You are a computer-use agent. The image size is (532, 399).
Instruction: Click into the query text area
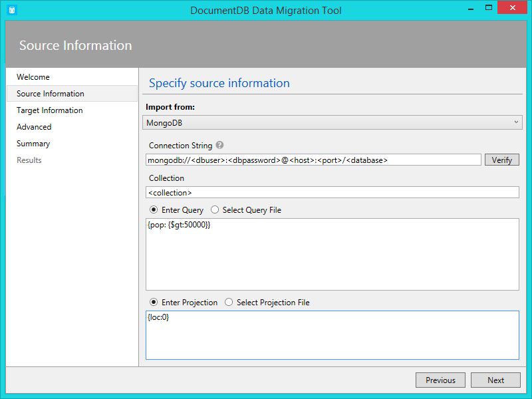pyautogui.click(x=332, y=254)
